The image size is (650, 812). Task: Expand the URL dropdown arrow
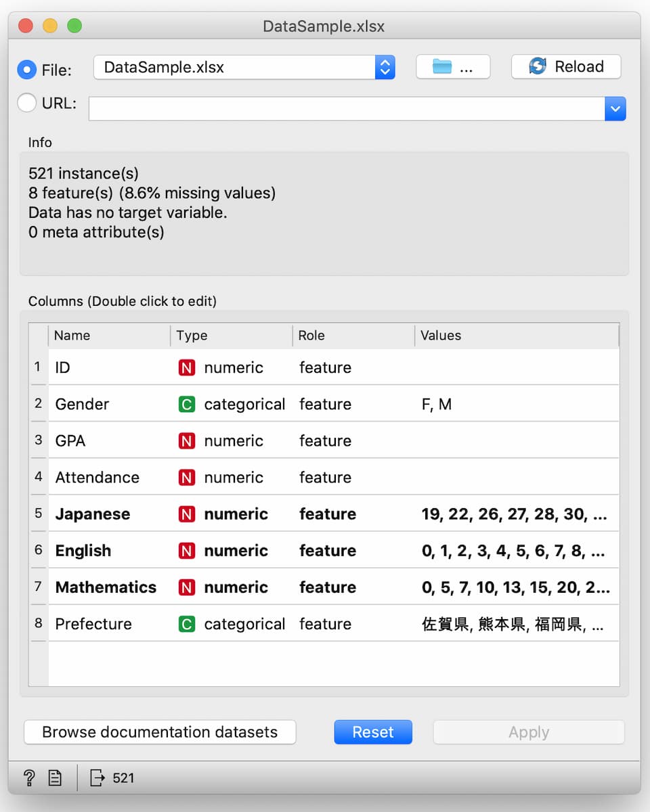tap(615, 108)
